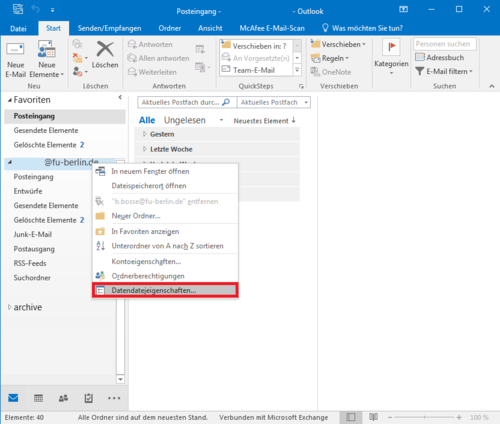This screenshot has height=424, width=500.
Task: Create a new e-mail with Neue E-Mail
Action: click(15, 59)
